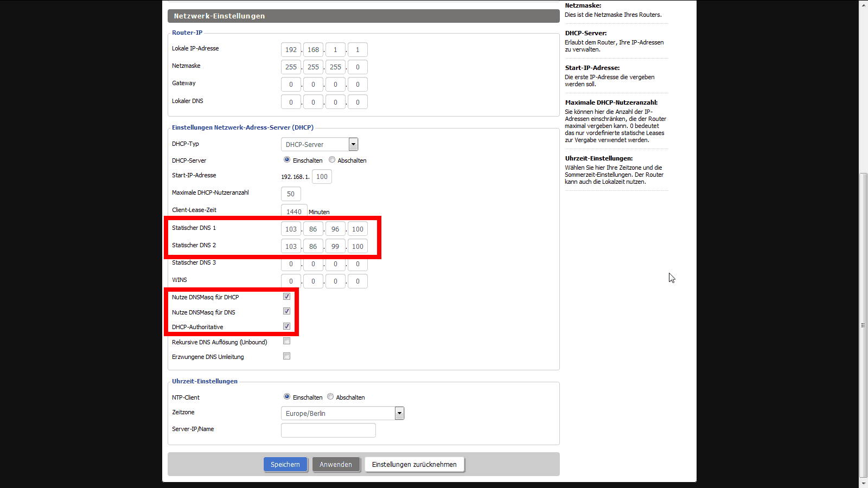Image resolution: width=868 pixels, height=488 pixels.
Task: Click the Maximale DHCP-Nutzeranzahl help heading
Action: [611, 102]
